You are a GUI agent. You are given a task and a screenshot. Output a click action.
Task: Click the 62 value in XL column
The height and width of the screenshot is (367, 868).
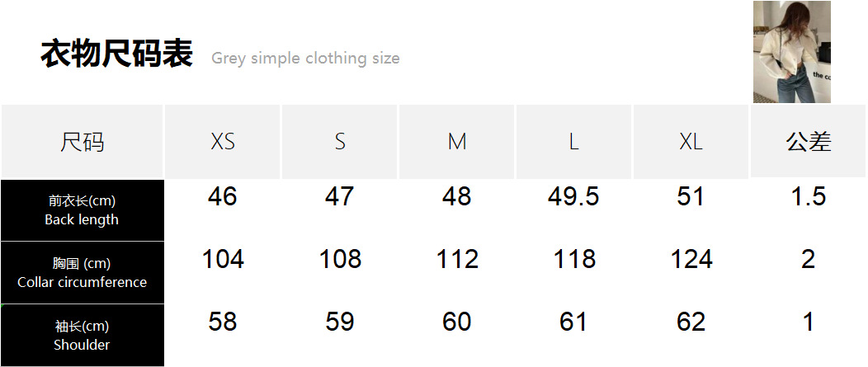click(x=691, y=322)
